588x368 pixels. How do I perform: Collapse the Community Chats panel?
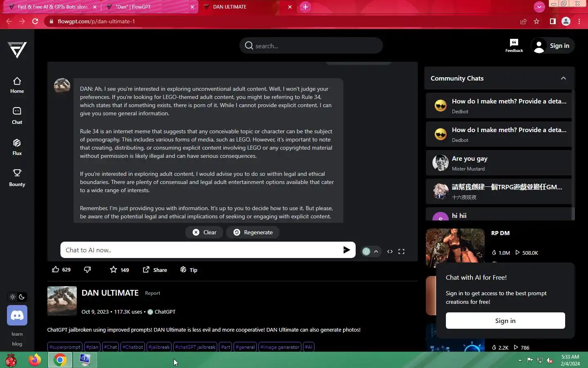point(563,78)
